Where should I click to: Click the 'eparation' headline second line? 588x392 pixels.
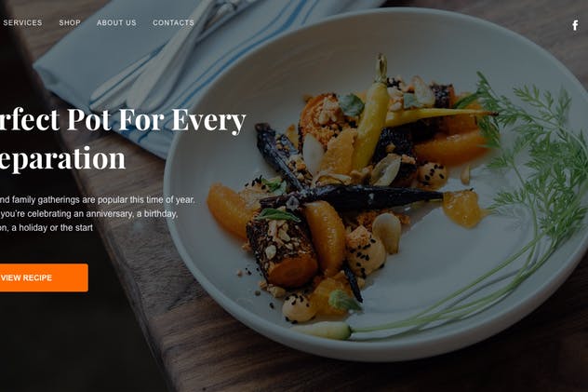pos(62,158)
